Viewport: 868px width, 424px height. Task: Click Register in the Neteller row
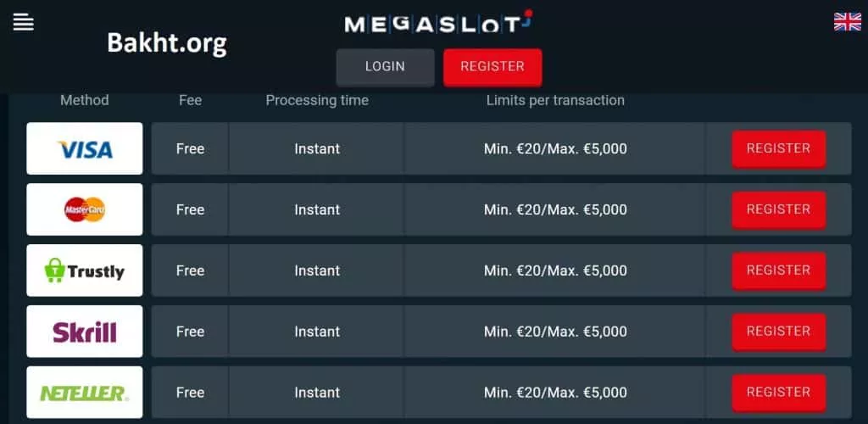click(778, 393)
